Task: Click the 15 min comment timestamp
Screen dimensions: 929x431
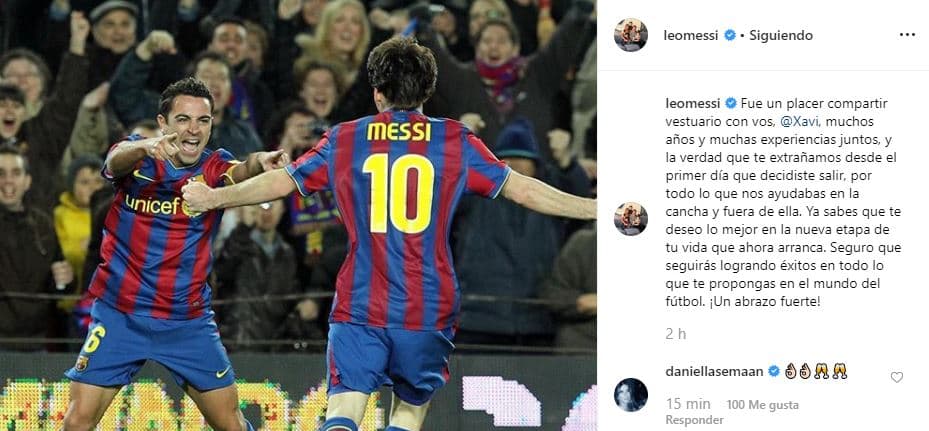Action: [x=688, y=404]
